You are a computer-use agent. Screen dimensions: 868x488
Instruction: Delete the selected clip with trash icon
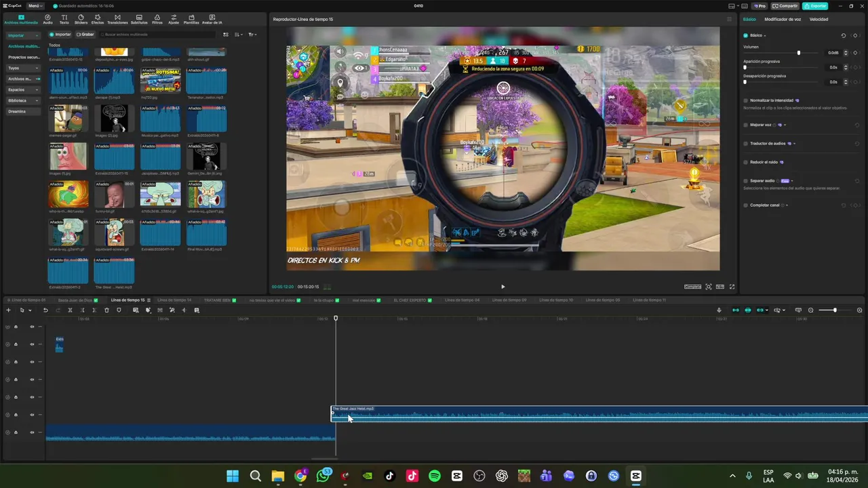[x=106, y=310]
